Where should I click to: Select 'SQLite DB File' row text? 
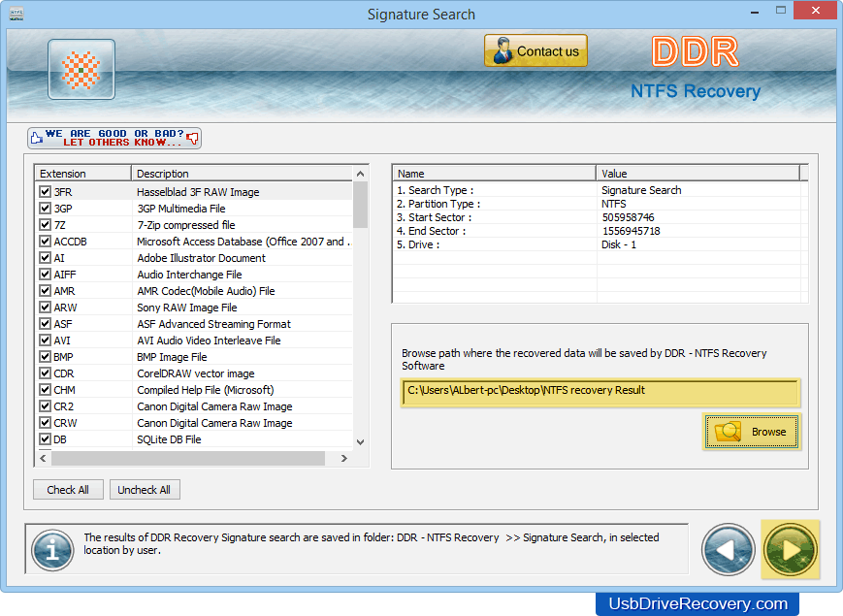pyautogui.click(x=169, y=439)
